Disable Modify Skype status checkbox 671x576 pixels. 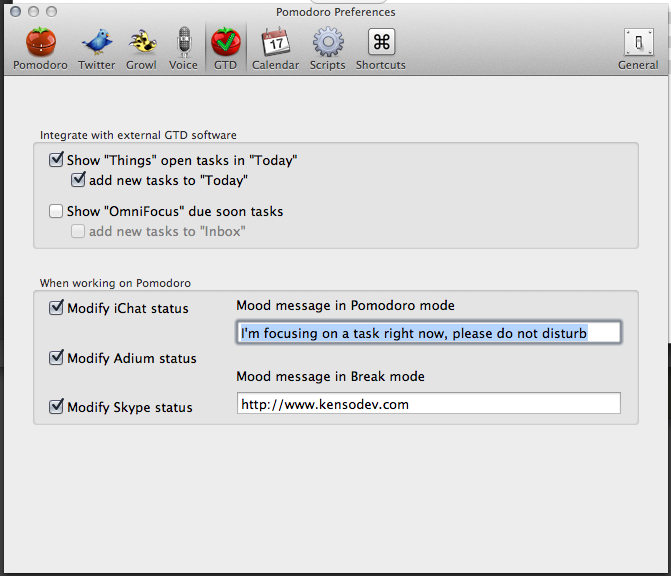56,407
